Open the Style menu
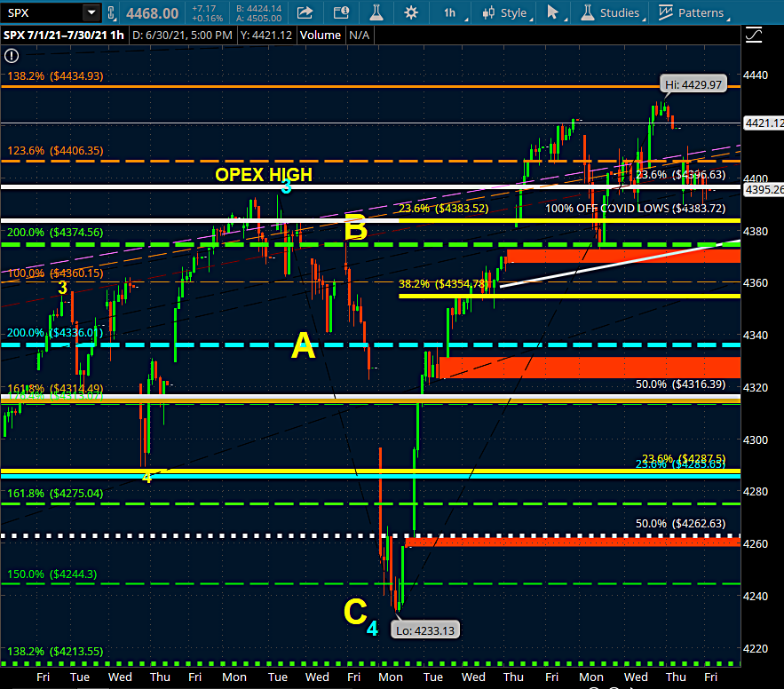 (x=505, y=12)
